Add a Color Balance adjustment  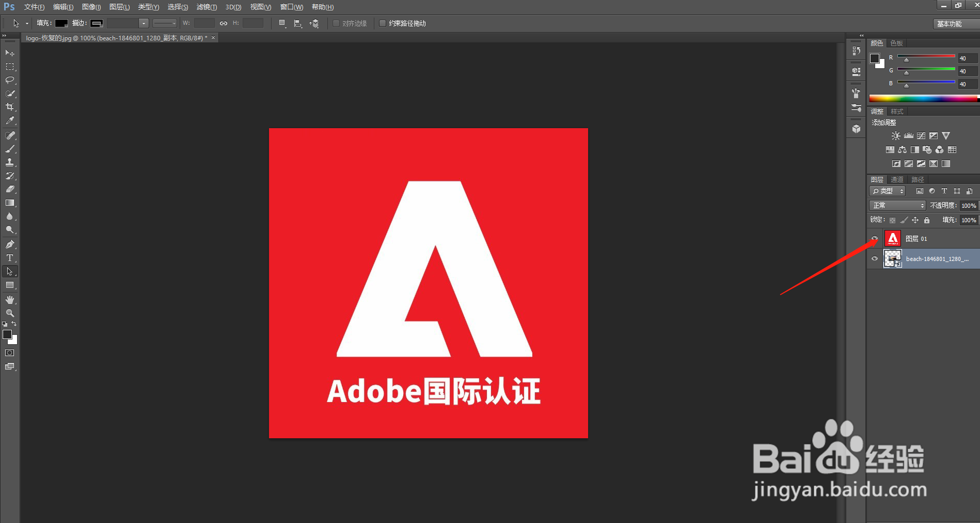point(903,150)
